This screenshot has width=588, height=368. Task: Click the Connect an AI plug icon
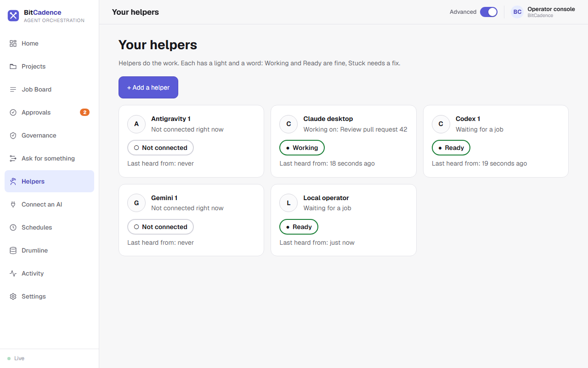pyautogui.click(x=13, y=204)
